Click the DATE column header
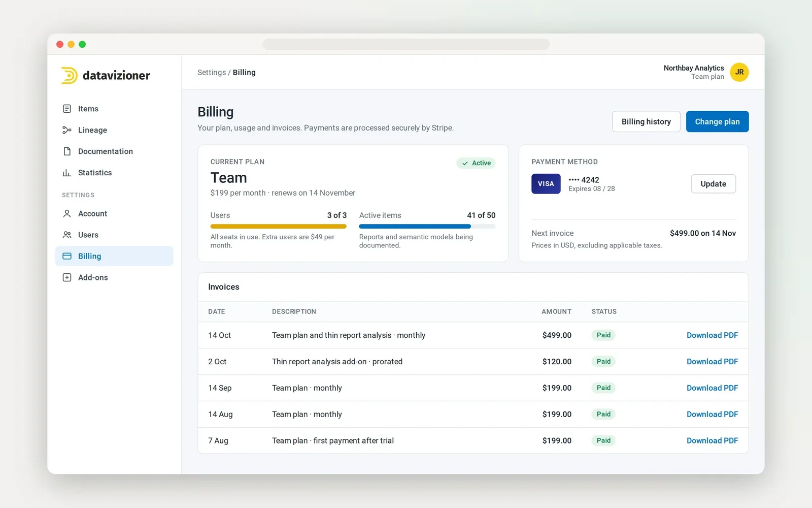Screen dimensions: 812x508 click(217, 311)
